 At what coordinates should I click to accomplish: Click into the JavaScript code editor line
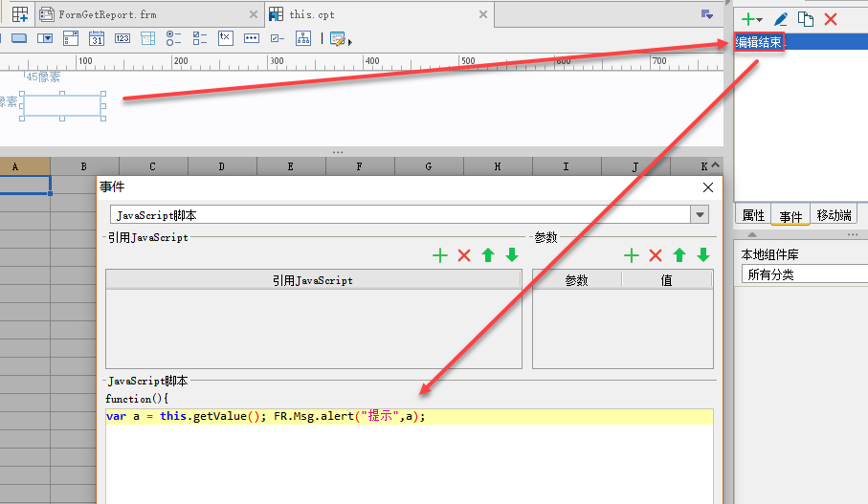tap(409, 417)
